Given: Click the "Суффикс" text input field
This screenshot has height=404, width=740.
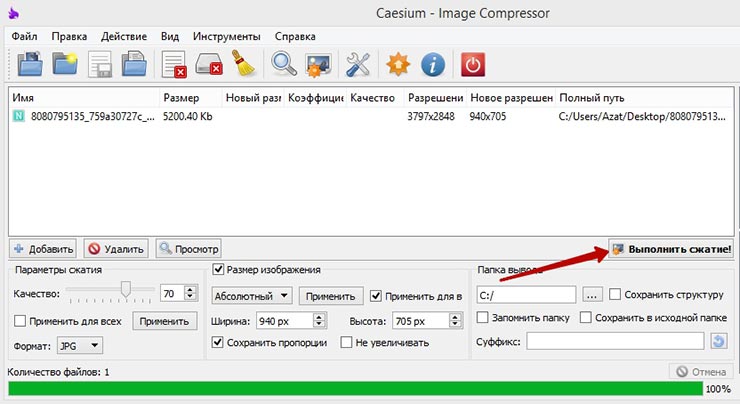Looking at the screenshot, I should [x=614, y=342].
